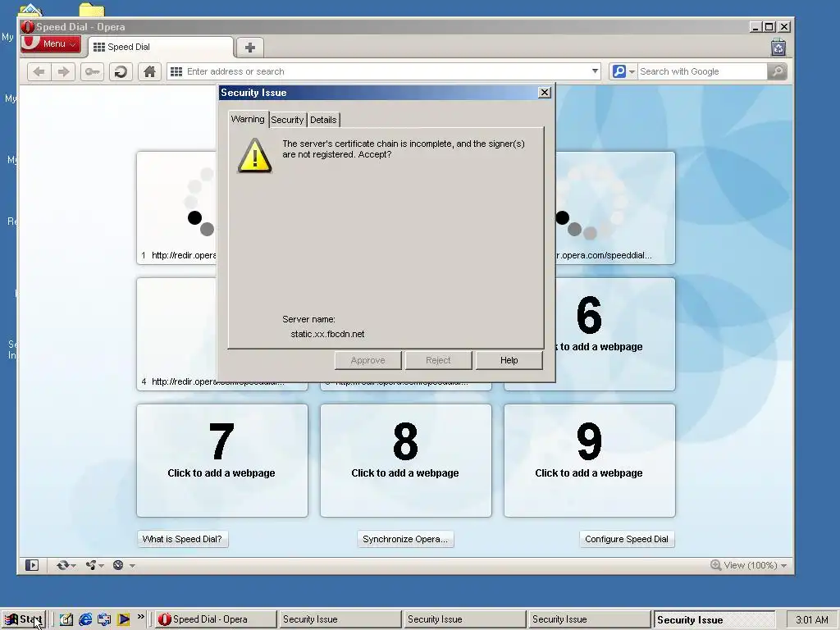
Task: Launch the media player quick launch icon
Action: point(123,620)
